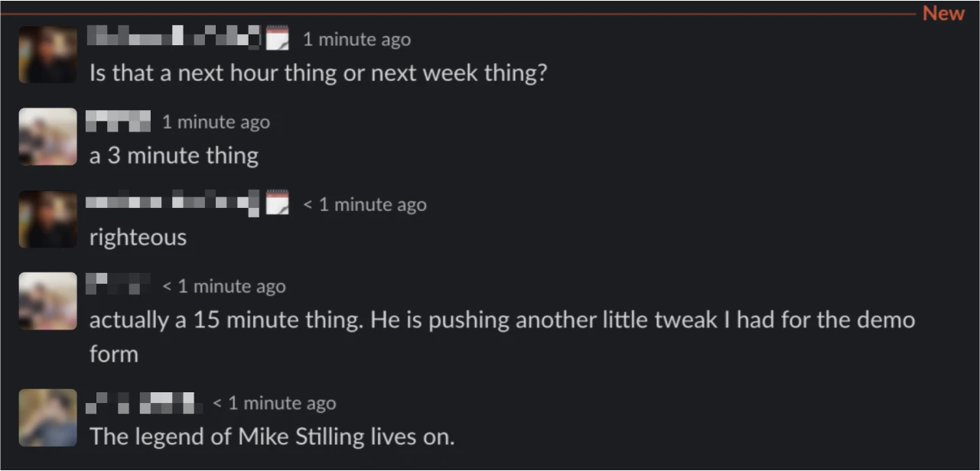Image resolution: width=980 pixels, height=471 pixels.
Task: Click the avatar beside the 'righteous' message
Action: tap(47, 219)
